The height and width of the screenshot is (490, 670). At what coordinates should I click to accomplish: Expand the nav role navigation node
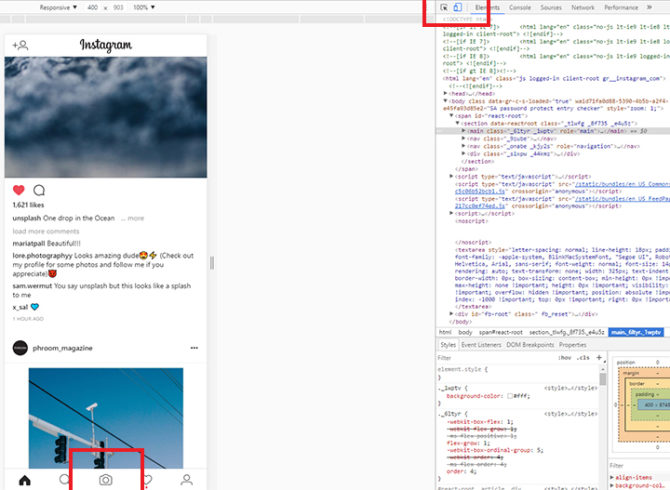point(463,146)
